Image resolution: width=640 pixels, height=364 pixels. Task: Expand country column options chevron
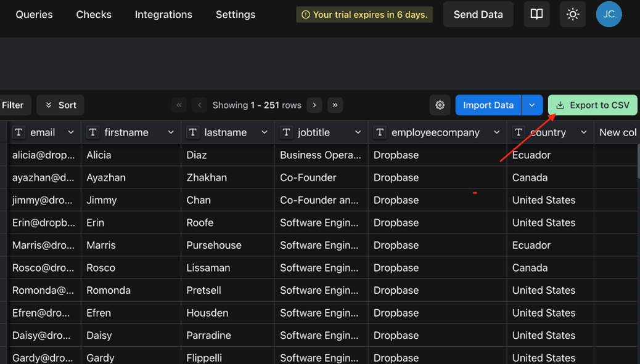pos(583,132)
